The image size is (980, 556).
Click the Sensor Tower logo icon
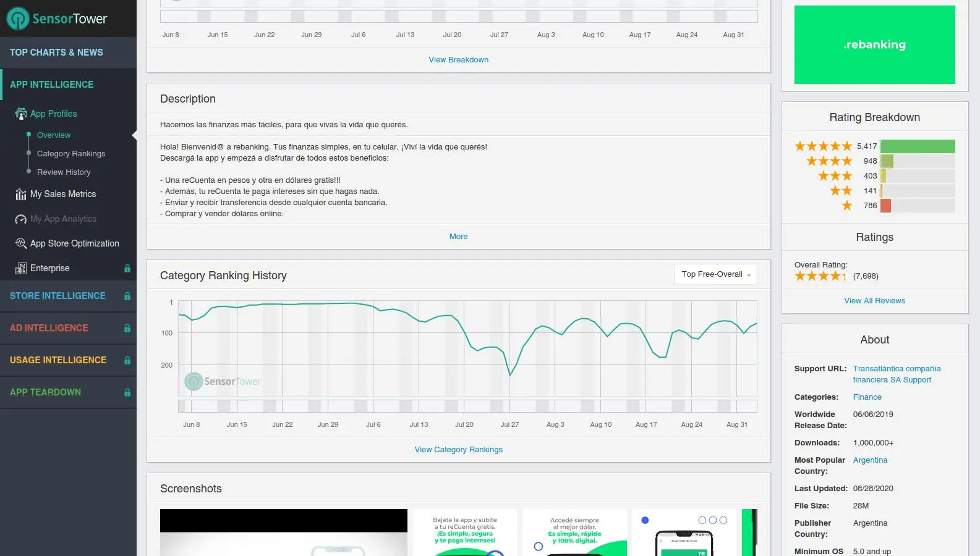pyautogui.click(x=18, y=19)
